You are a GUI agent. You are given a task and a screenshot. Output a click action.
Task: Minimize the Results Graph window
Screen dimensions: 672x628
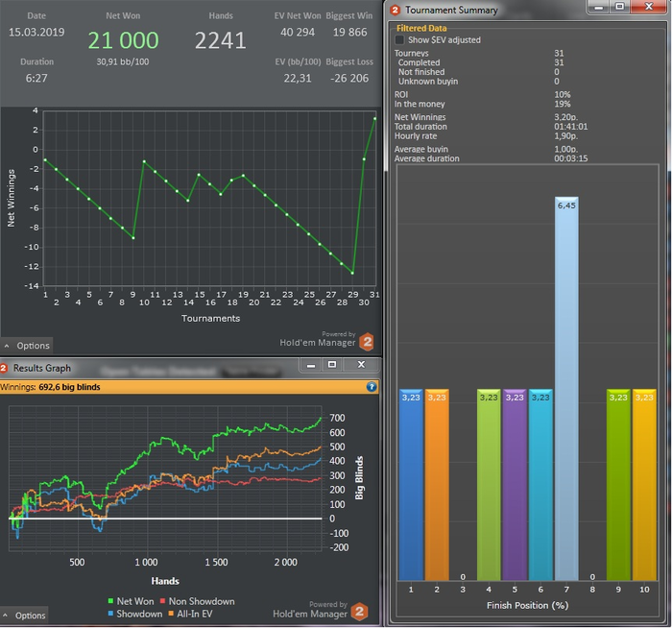tap(311, 365)
